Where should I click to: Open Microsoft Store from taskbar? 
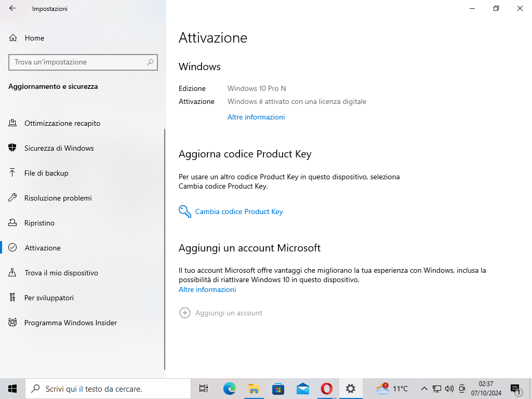(x=278, y=389)
